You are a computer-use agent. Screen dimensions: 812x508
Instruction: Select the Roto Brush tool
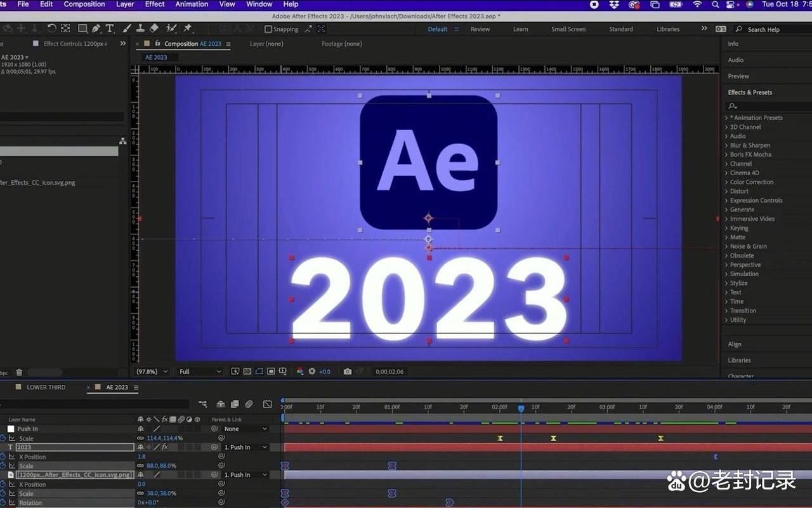tap(171, 29)
